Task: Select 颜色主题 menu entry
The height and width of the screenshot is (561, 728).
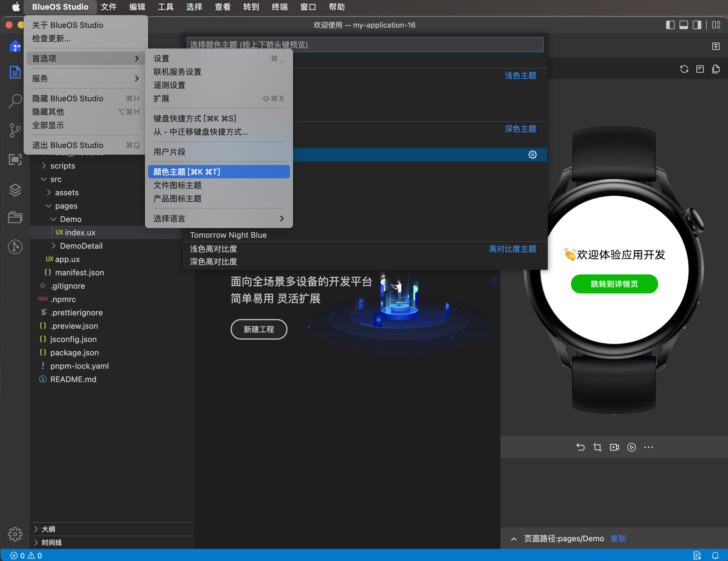Action: (219, 172)
